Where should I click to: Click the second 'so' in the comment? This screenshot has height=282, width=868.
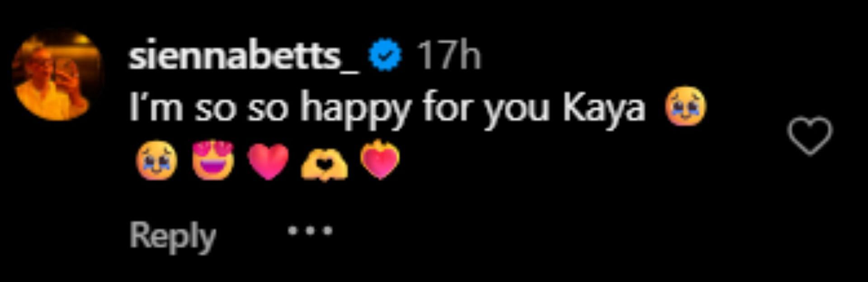click(268, 111)
